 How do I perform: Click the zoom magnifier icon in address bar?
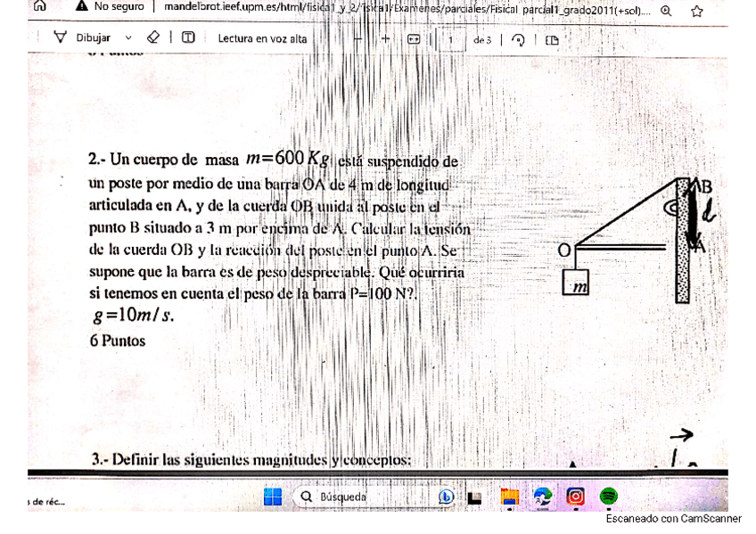tap(666, 11)
